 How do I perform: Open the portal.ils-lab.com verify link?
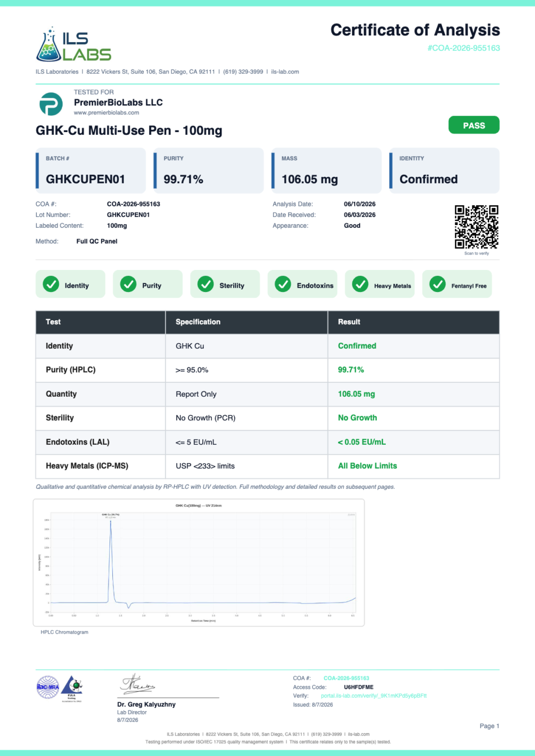point(374,696)
